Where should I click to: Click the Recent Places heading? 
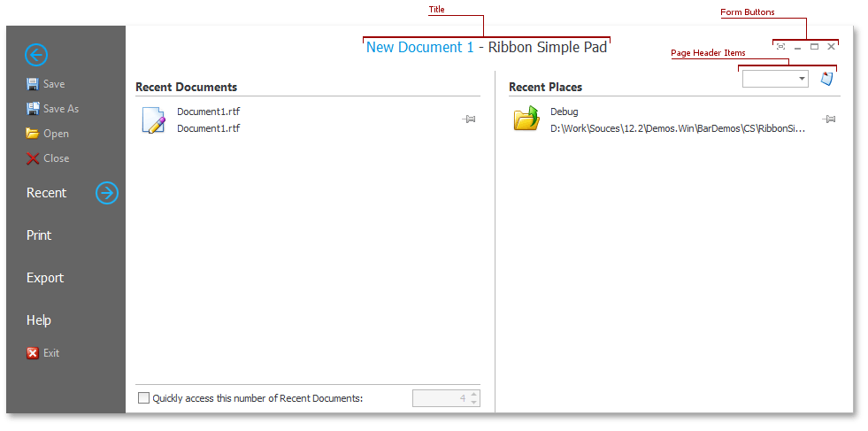pos(545,87)
